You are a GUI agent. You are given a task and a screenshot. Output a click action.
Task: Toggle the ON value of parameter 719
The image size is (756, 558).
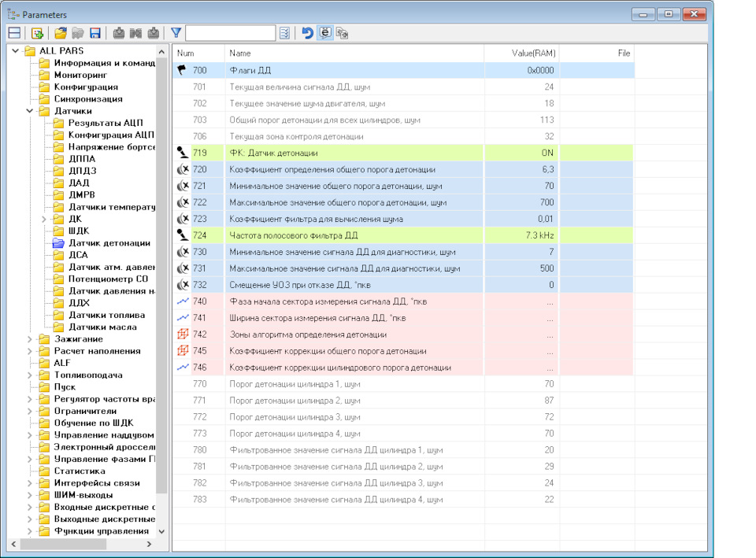pyautogui.click(x=547, y=153)
